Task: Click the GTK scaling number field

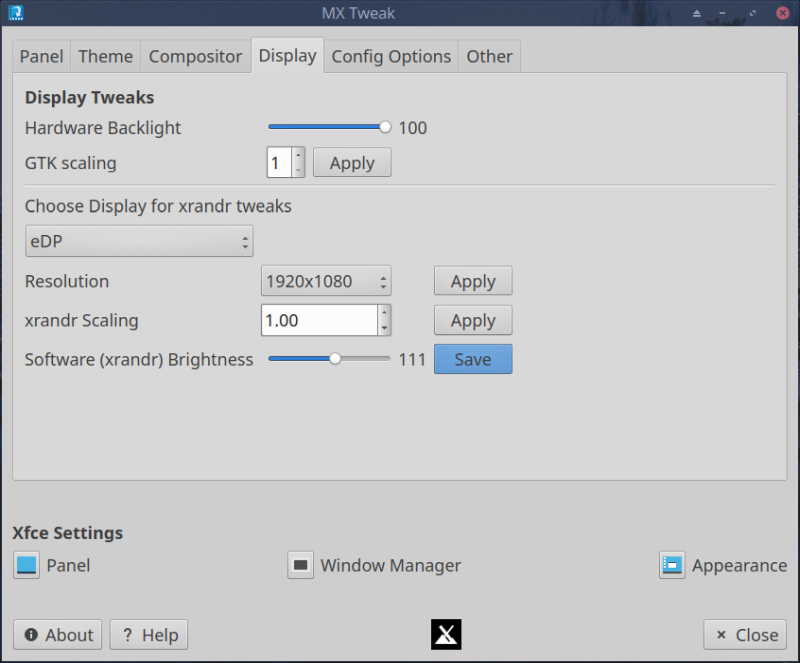Action: [280, 163]
